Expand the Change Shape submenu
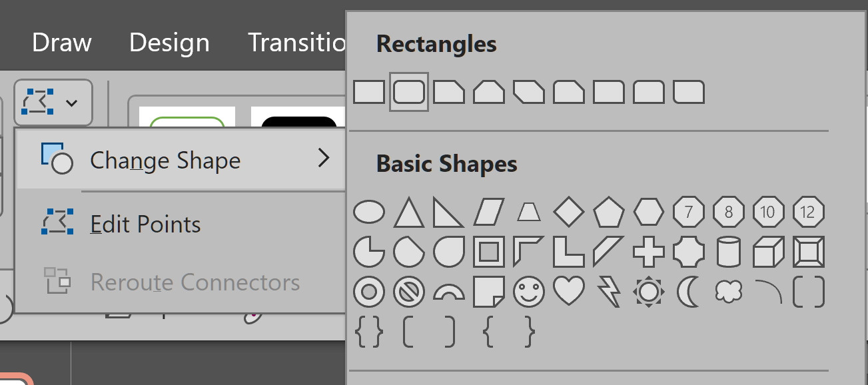Image resolution: width=868 pixels, height=385 pixels. [180, 160]
